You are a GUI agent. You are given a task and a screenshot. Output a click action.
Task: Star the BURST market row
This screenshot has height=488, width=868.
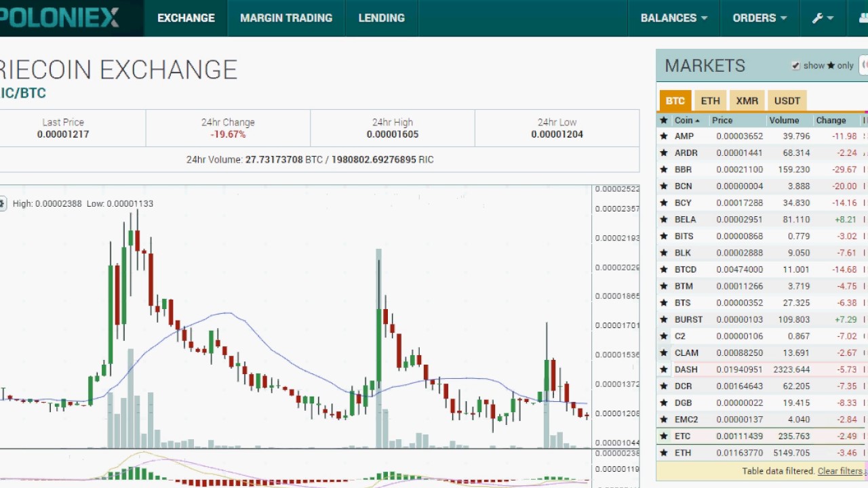(664, 319)
